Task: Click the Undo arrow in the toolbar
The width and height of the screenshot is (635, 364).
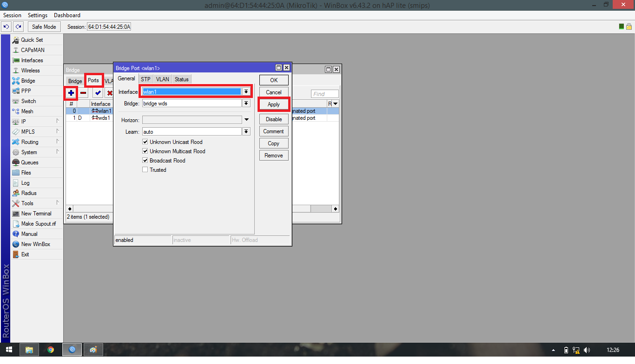Action: coord(7,27)
